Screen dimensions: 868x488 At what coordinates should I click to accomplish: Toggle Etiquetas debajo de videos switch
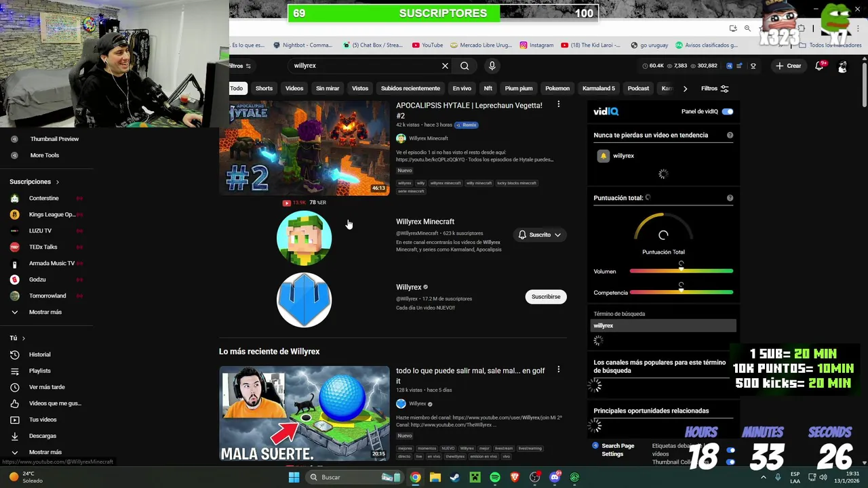[x=730, y=450]
